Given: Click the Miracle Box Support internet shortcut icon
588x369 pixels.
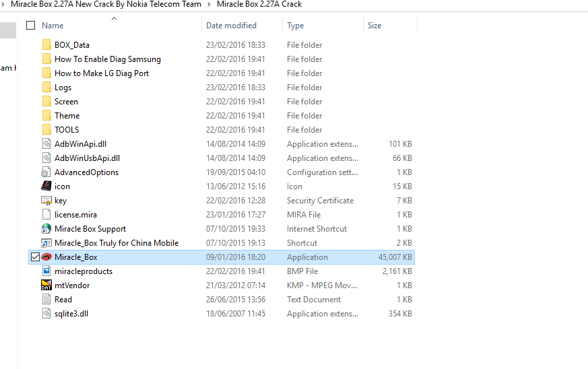Looking at the screenshot, I should [x=46, y=228].
